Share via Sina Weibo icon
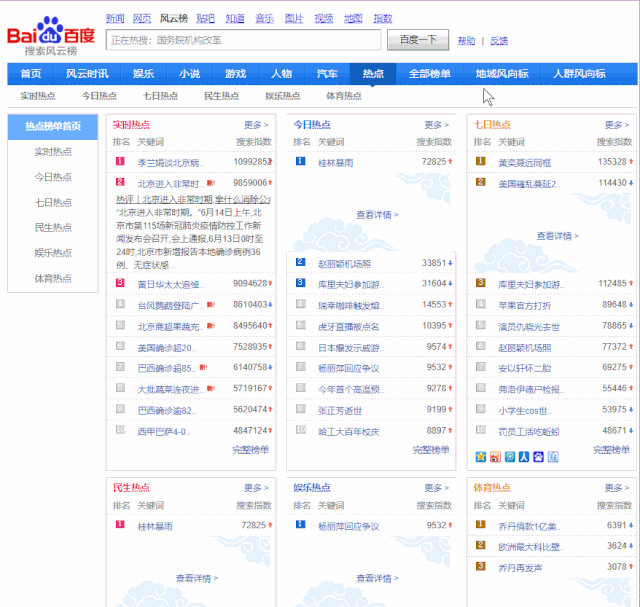This screenshot has height=607, width=640. (x=495, y=457)
